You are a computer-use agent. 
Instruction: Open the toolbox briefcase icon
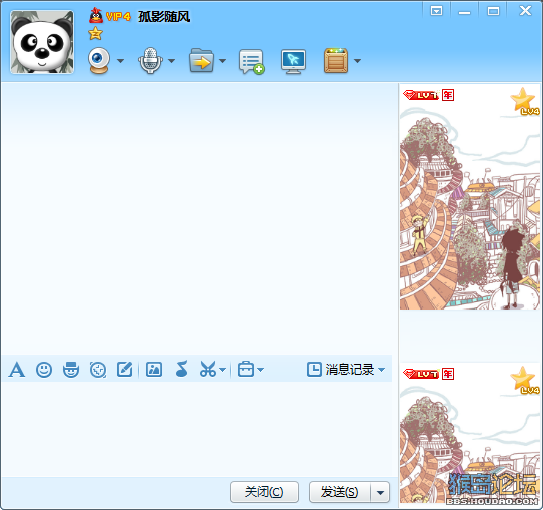246,369
